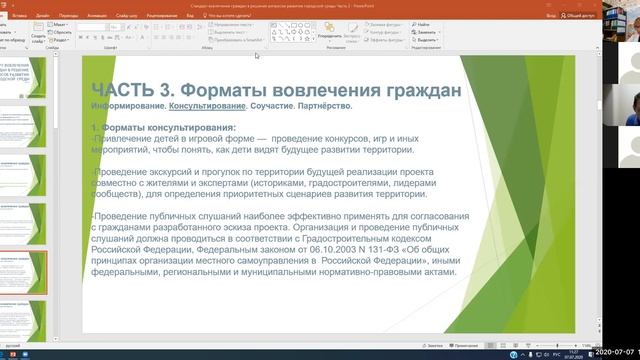Screen dimensions: 640x360
Task: Open the Рецензирование (Review) ribbon tab
Action: tap(162, 16)
